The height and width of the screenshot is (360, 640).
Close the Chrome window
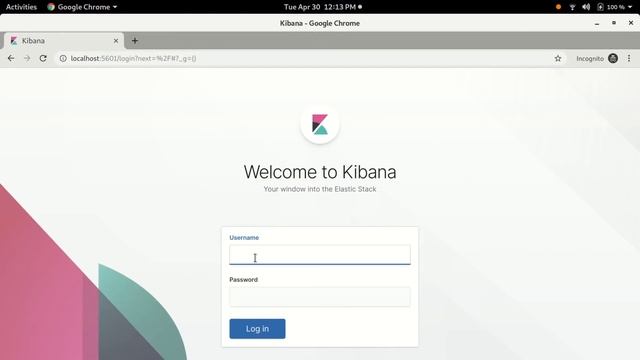(x=631, y=23)
